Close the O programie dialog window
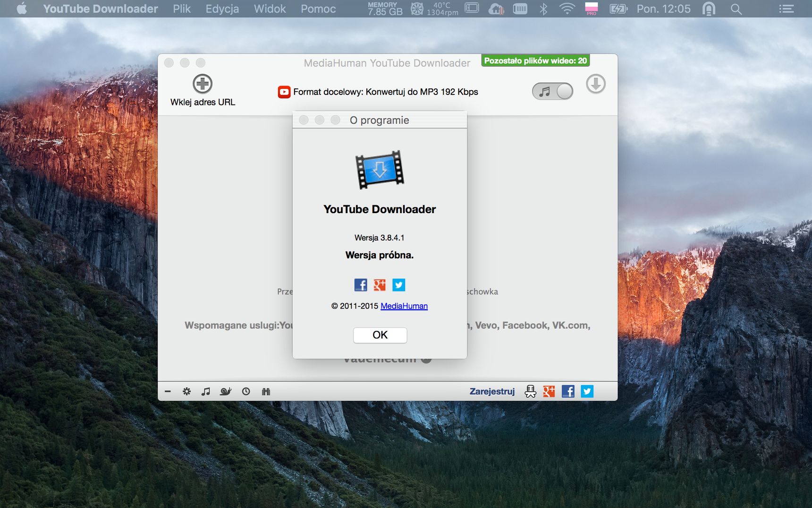This screenshot has height=508, width=812. click(x=304, y=120)
